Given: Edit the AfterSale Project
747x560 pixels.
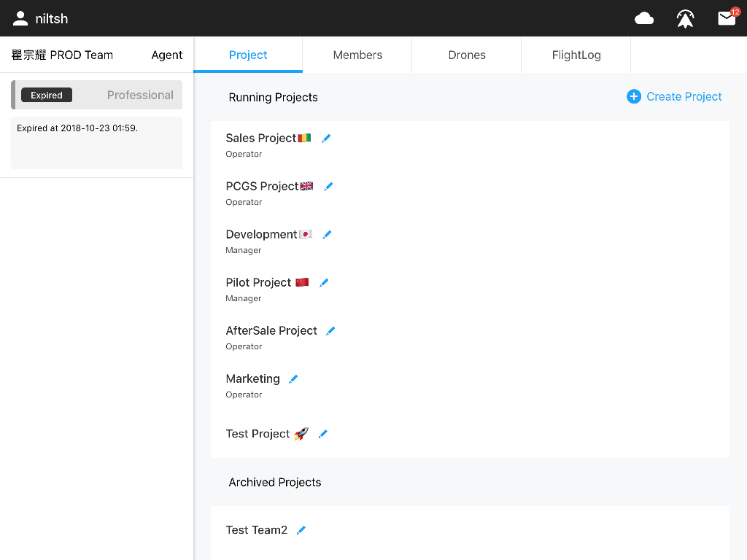Looking at the screenshot, I should point(330,330).
